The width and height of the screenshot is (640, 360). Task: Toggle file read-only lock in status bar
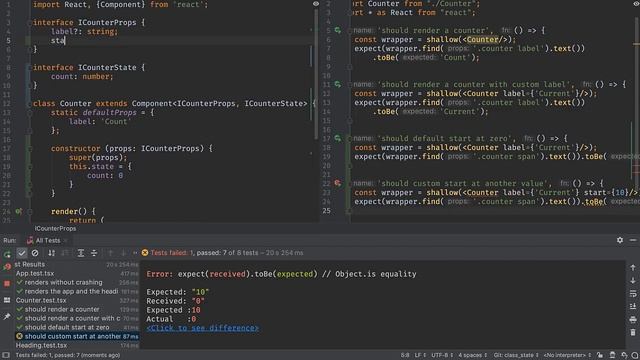600,355
